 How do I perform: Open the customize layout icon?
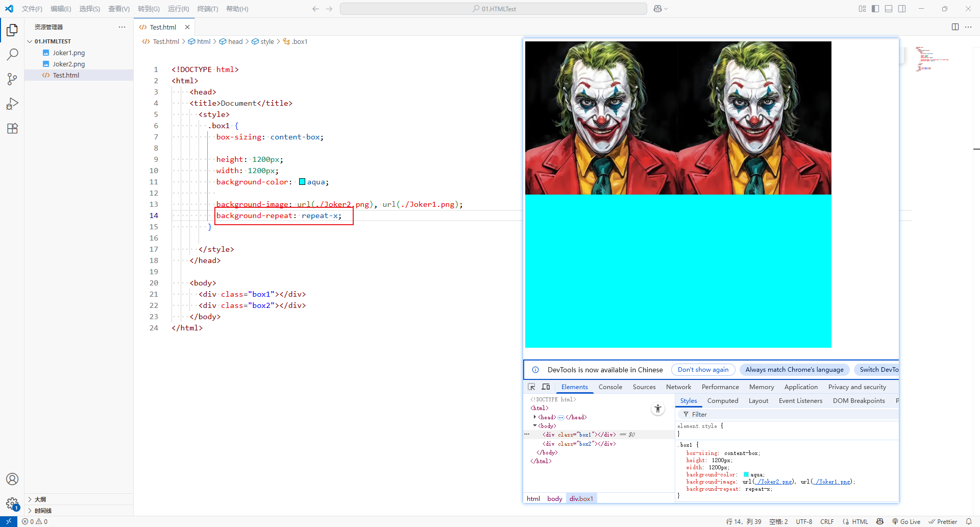[862, 9]
